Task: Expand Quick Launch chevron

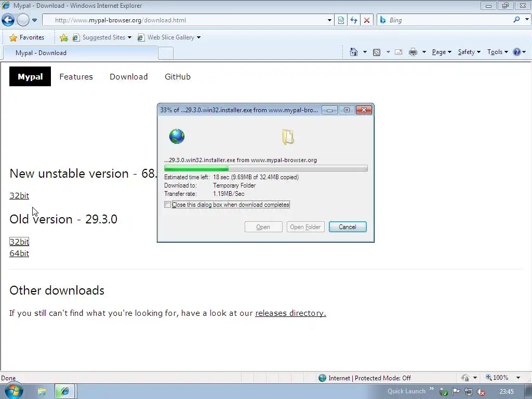Action: (432, 389)
